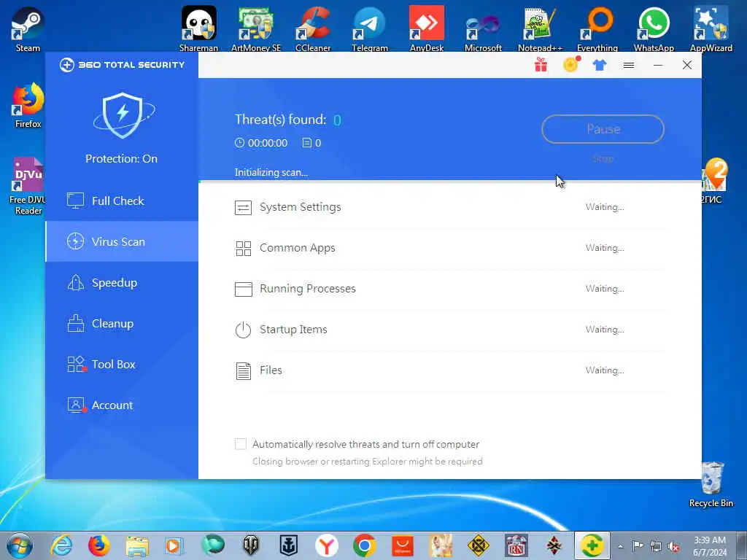The width and height of the screenshot is (747, 560).
Task: Open World of Tanks taskbar icon
Action: point(251,545)
